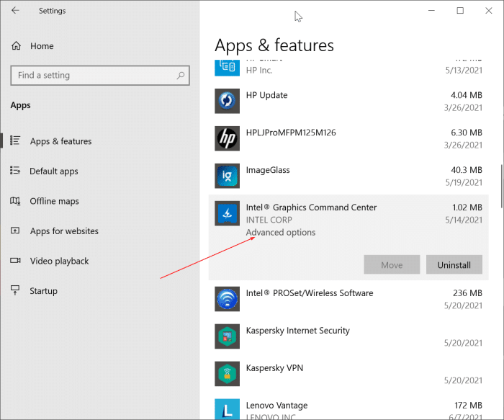Click the Intel Graphics Command Center icon
This screenshot has height=420, width=504.
coord(227,213)
